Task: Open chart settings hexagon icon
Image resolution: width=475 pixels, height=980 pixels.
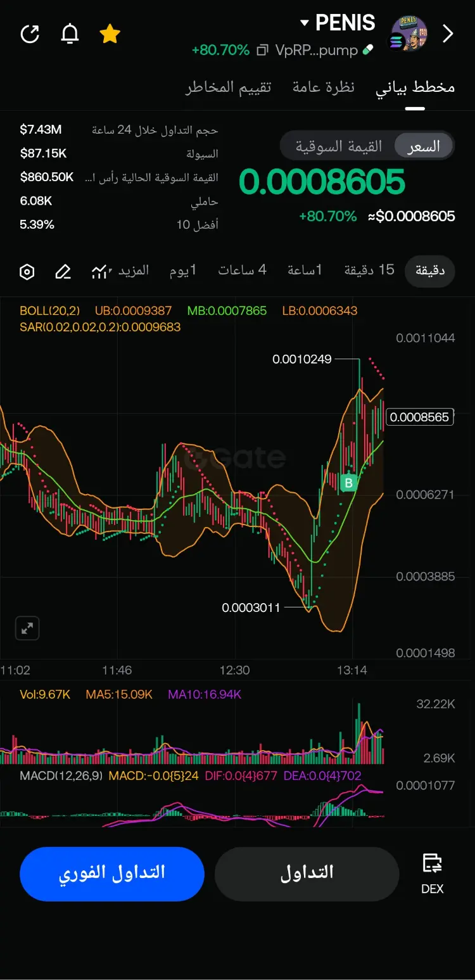Action: [27, 272]
